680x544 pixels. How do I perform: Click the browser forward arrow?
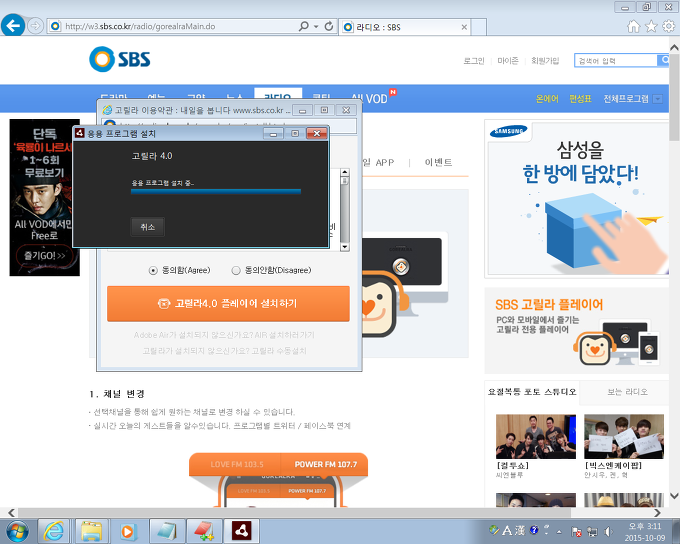[35, 26]
